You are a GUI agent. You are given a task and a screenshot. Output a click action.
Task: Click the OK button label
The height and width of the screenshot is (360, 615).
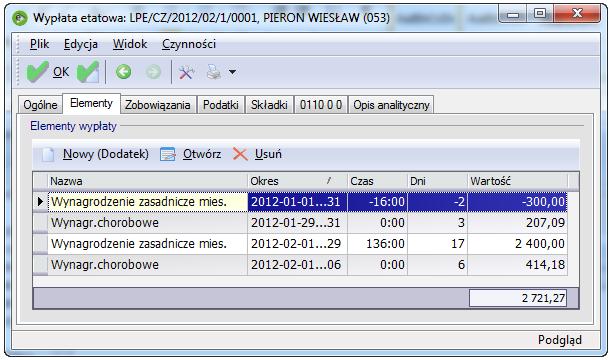61,72
